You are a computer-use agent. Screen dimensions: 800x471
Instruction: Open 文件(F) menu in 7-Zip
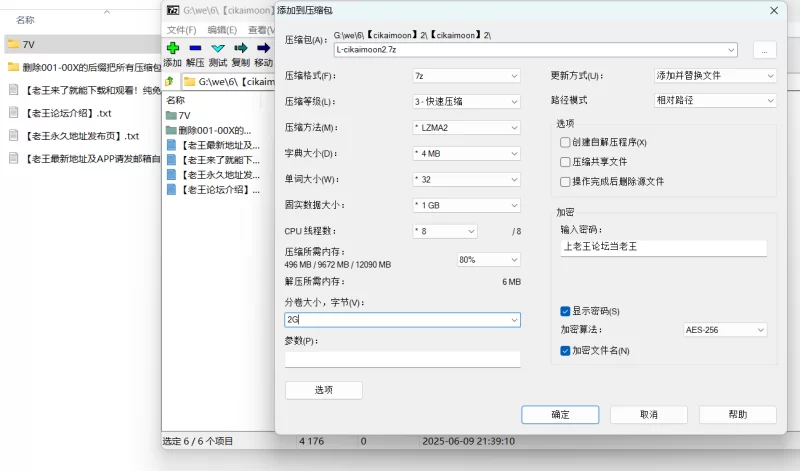point(181,30)
